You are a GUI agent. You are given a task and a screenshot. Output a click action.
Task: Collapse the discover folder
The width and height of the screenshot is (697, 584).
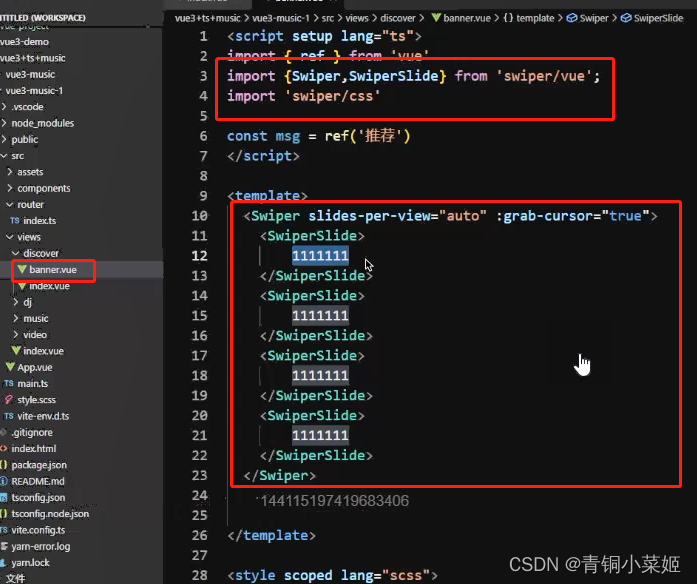click(x=41, y=253)
